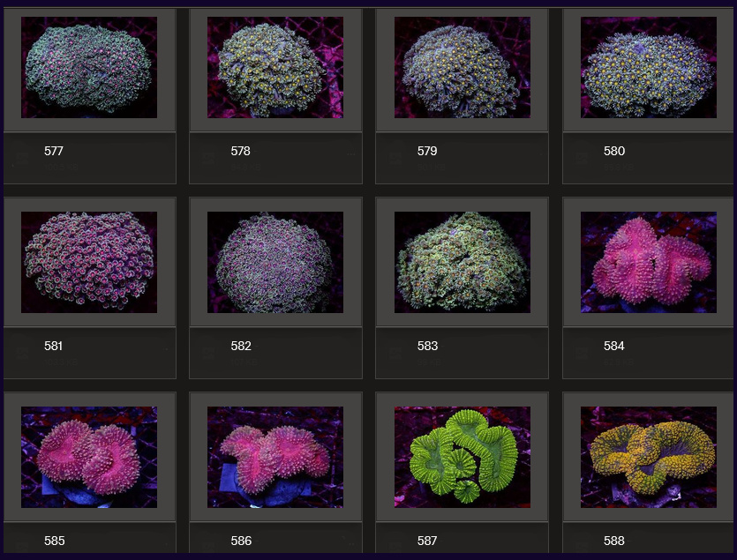737x560 pixels.
Task: Click the file name label 580
Action: coord(614,151)
